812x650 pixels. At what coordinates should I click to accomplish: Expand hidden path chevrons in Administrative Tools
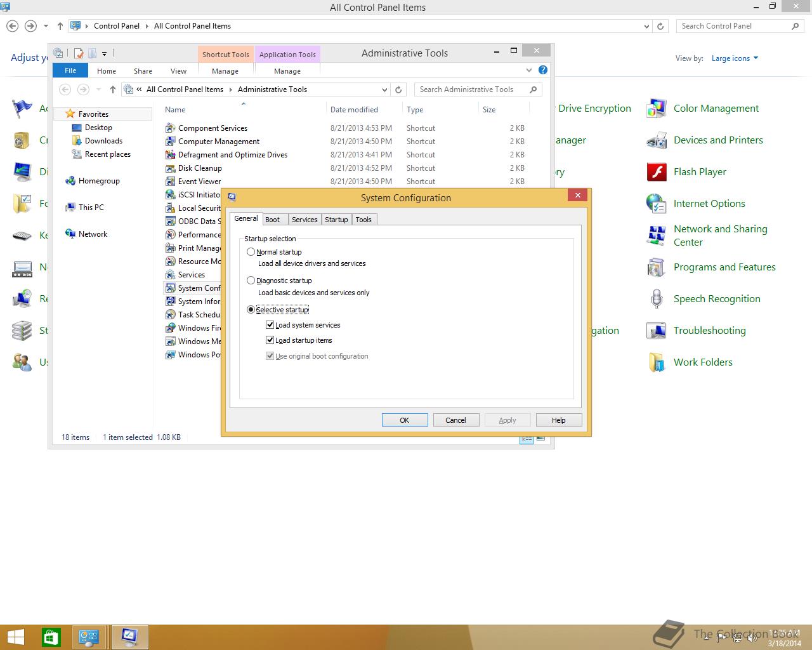pyautogui.click(x=139, y=90)
